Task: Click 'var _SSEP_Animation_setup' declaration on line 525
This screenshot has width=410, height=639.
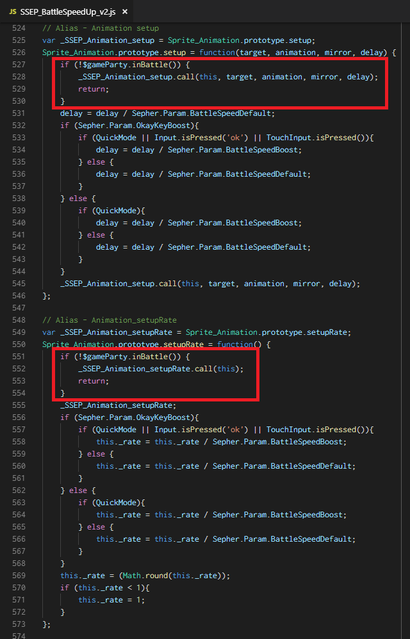Action: click(98, 40)
